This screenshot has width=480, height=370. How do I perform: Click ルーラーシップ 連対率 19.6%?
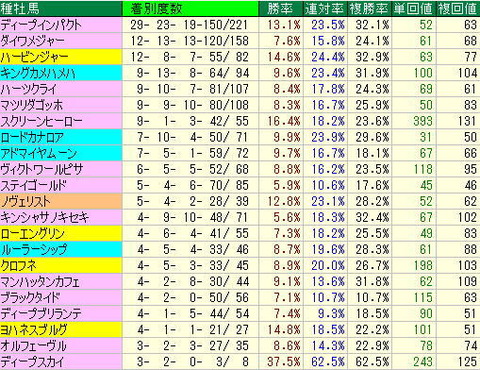328,249
